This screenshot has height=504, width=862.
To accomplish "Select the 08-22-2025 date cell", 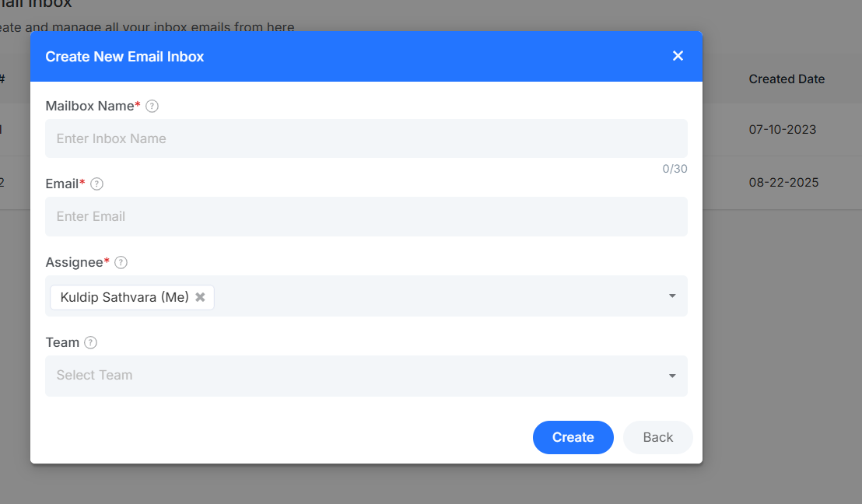I will tap(783, 183).
